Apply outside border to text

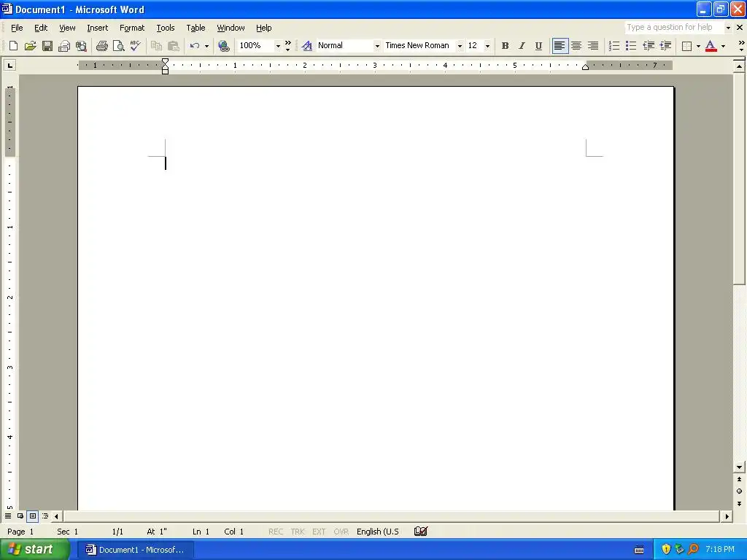point(686,46)
